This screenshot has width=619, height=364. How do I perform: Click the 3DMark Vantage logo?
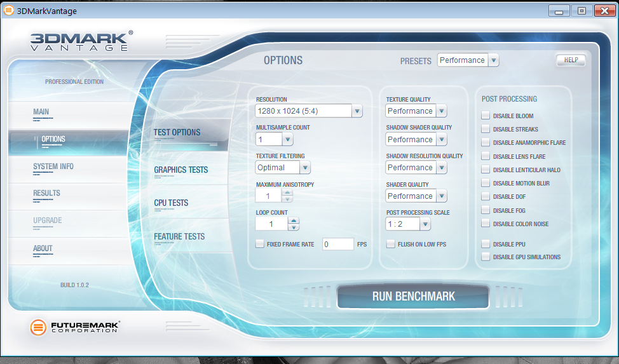point(81,41)
